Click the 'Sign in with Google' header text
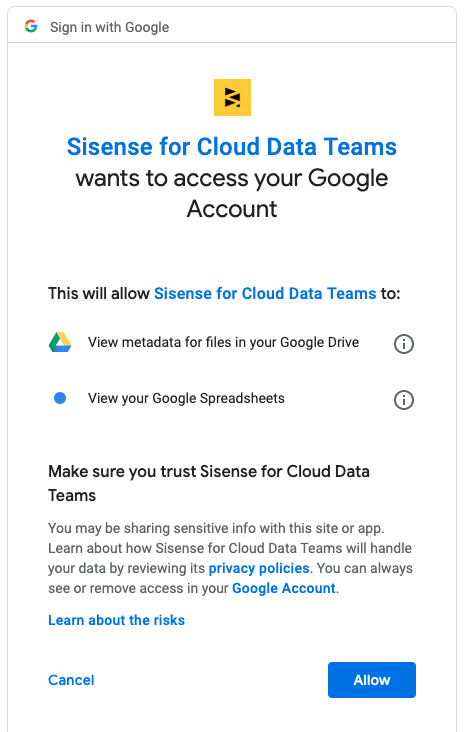 tap(110, 27)
